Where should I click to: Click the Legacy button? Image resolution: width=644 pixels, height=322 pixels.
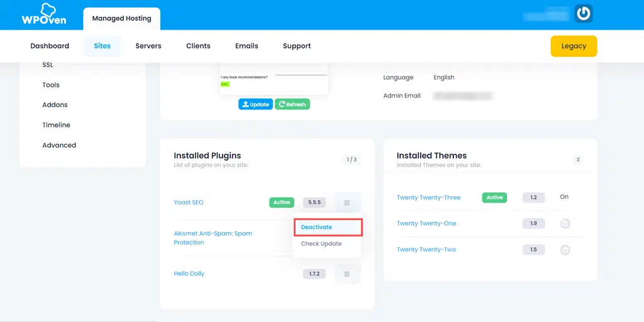574,46
